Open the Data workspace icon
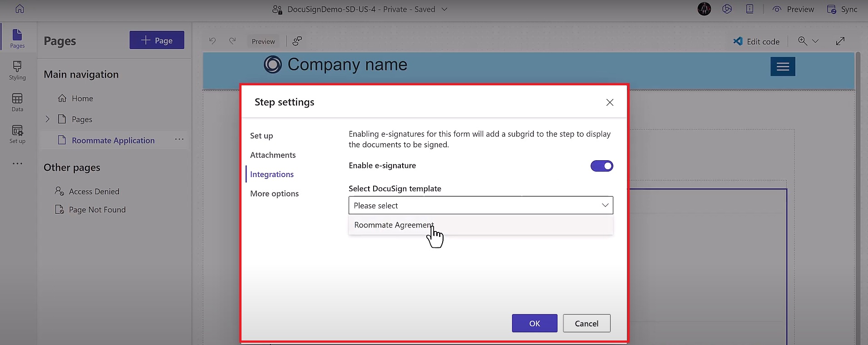868x345 pixels. [17, 102]
